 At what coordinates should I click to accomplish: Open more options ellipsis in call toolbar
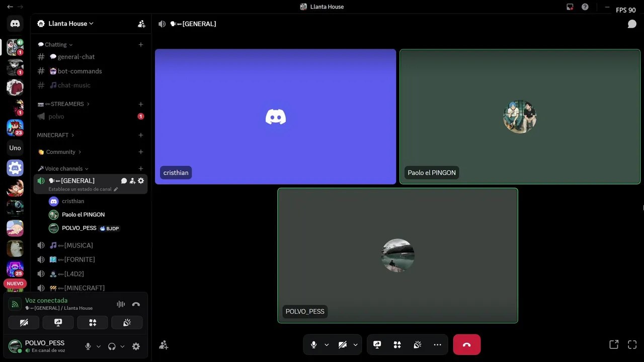click(x=437, y=345)
